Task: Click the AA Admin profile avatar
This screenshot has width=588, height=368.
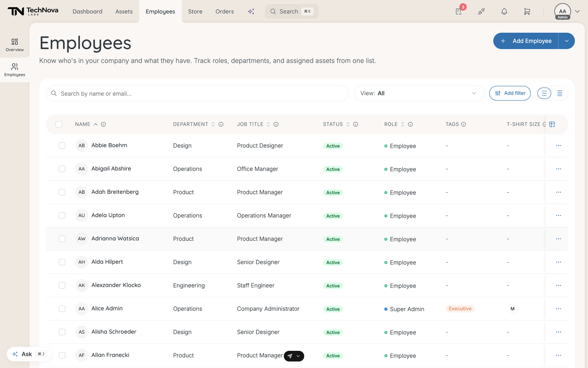Action: pos(562,11)
